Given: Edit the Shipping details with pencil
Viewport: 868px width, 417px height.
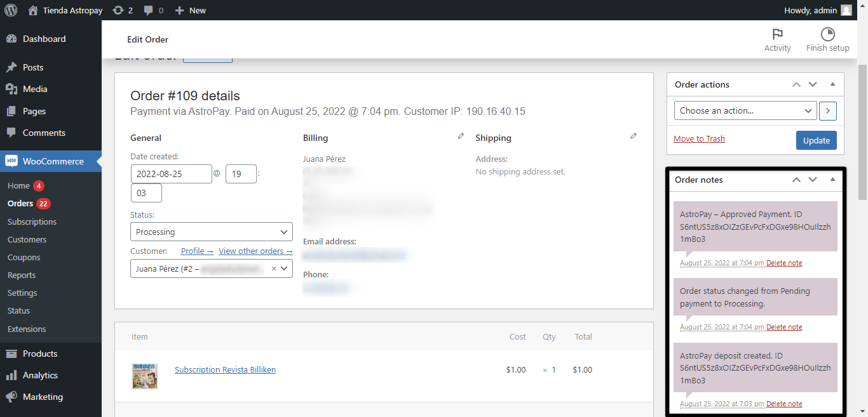Looking at the screenshot, I should (634, 136).
